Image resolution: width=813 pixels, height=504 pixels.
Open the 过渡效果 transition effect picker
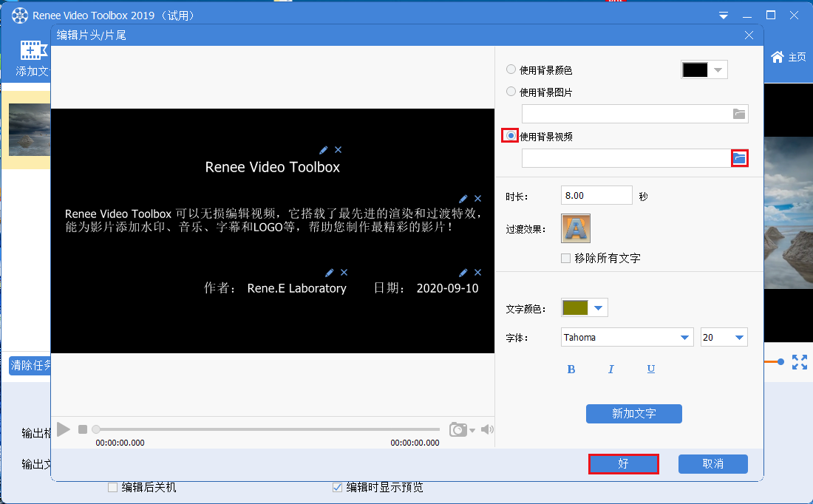point(576,228)
